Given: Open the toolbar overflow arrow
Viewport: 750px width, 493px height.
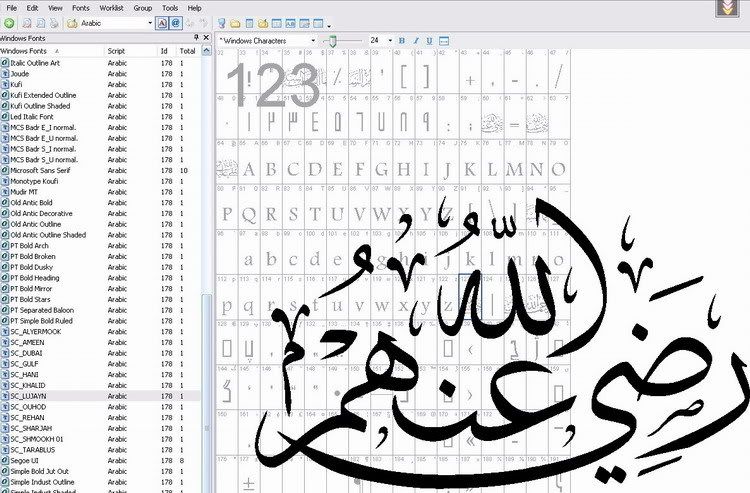Looking at the screenshot, I should pyautogui.click(x=329, y=26).
